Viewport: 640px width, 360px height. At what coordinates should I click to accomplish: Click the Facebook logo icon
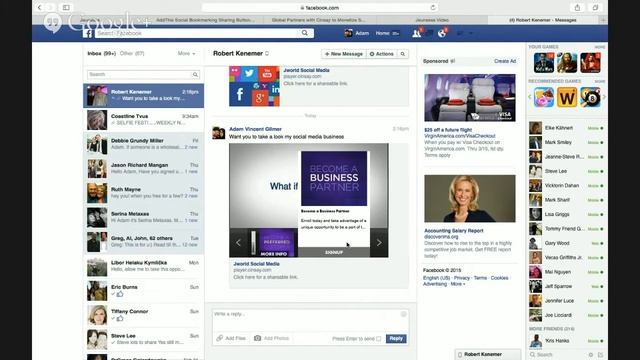87,33
